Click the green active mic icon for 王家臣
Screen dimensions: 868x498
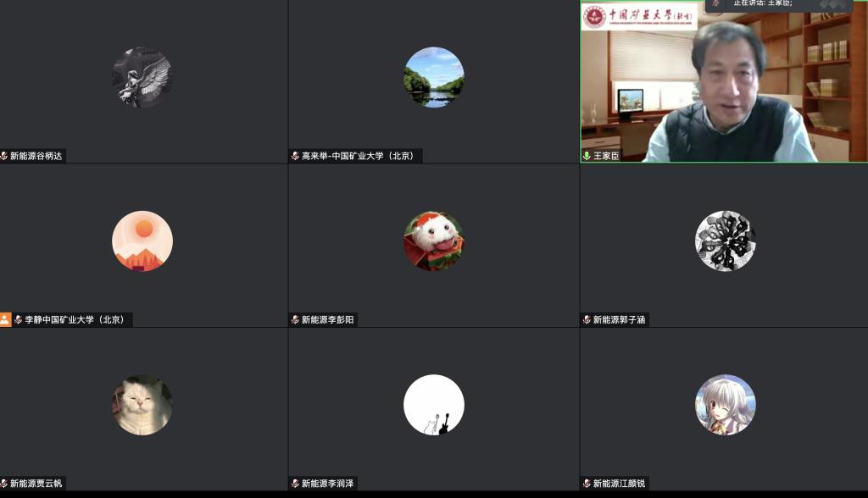pos(587,156)
